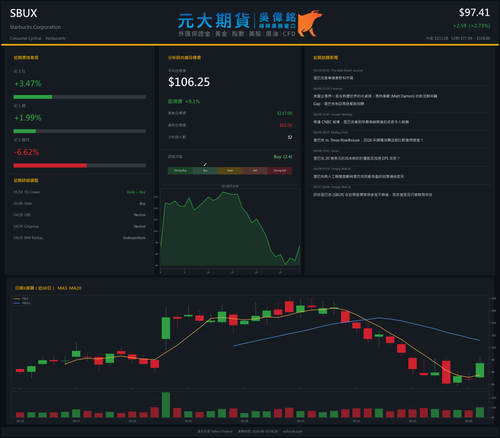This screenshot has width=500, height=438.
Task: Select the 04/29 BNP Paribas rating row
Action: (80, 238)
